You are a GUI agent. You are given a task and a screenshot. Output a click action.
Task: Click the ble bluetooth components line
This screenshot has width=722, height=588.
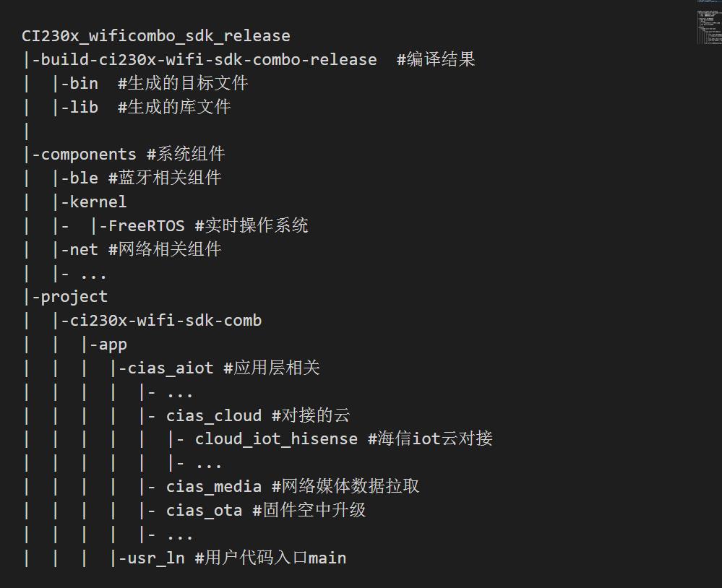pos(122,178)
